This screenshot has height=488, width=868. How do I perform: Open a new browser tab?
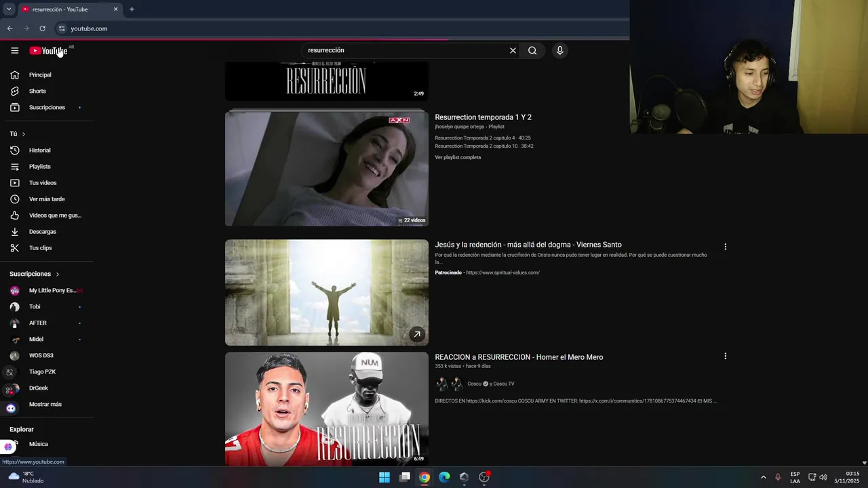tap(132, 9)
